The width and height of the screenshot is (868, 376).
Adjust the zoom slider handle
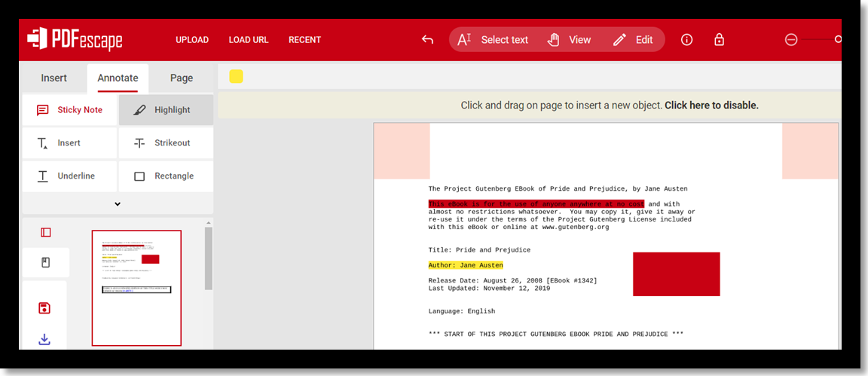[838, 39]
